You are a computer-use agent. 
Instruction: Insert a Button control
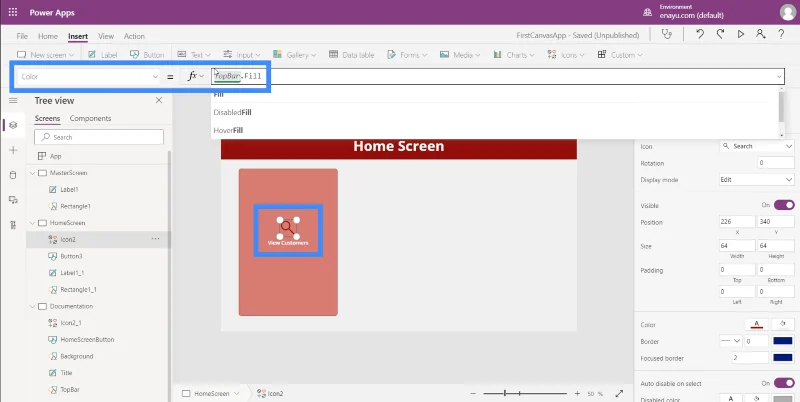(x=147, y=55)
